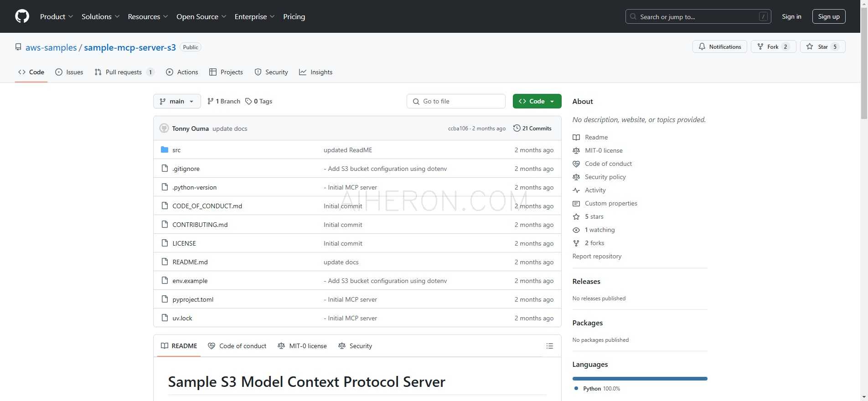
Task: Open the src folder icon
Action: tap(165, 150)
